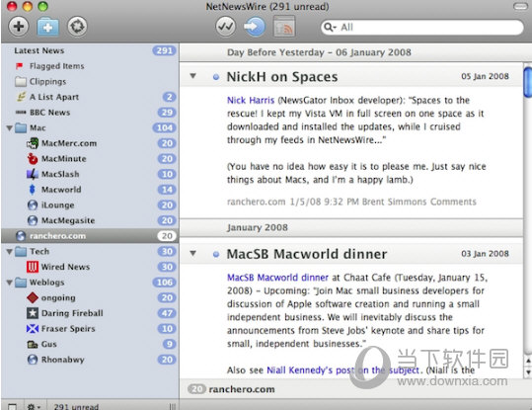Open the MacSB Macworld dinner body link

pos(277,278)
